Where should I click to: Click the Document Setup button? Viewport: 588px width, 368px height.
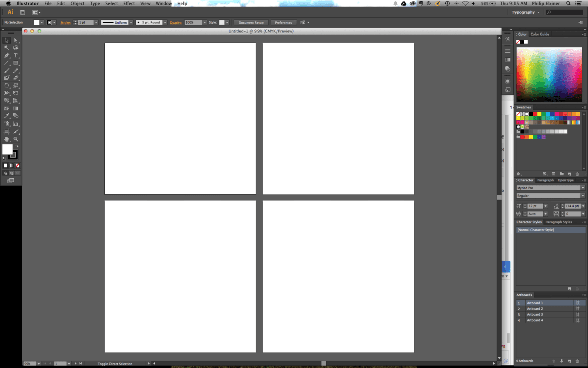(251, 22)
